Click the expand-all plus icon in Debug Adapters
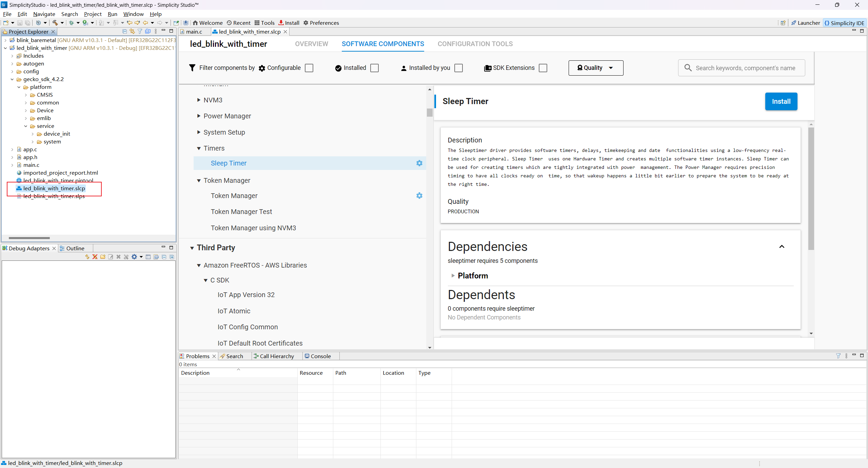This screenshot has height=468, width=868. tap(172, 257)
